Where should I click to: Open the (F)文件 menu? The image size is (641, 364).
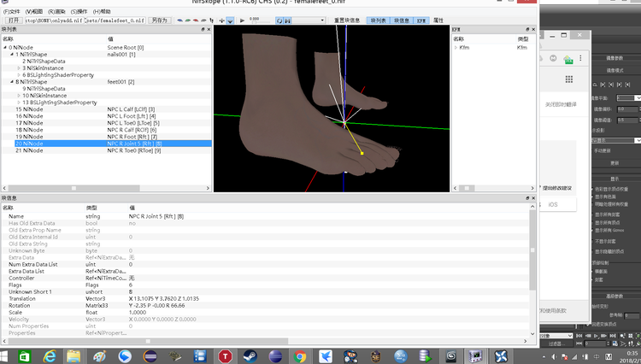(11, 11)
